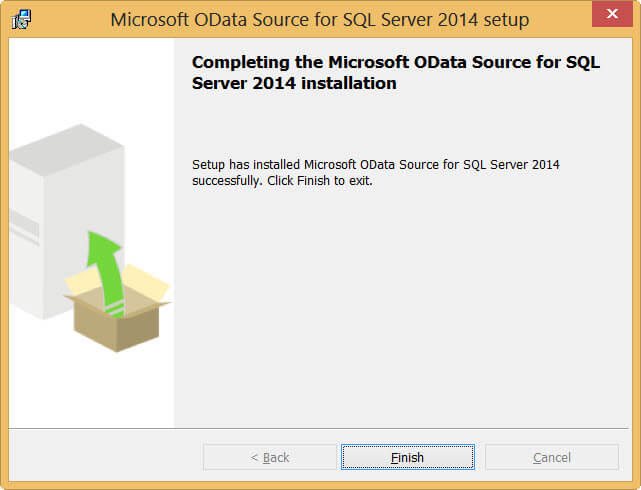Click white panel area below the box graphic
Screen dimensions: 641x490
pyautogui.click(x=90, y=390)
